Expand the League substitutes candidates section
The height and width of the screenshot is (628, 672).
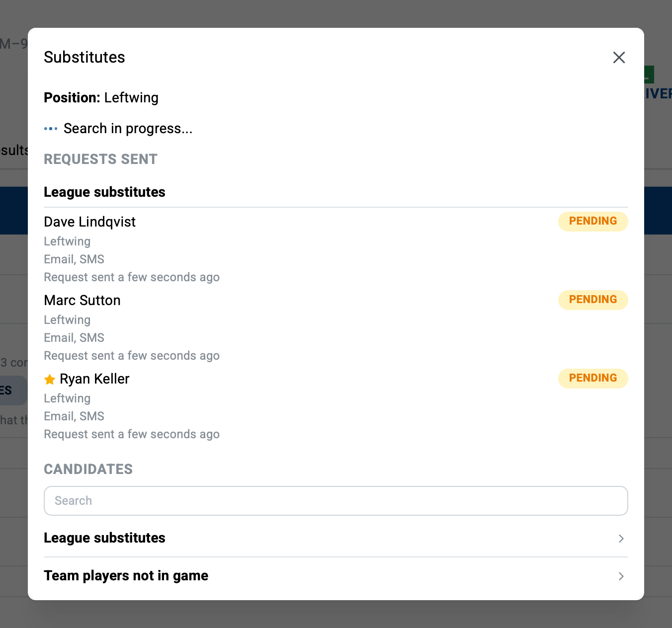point(336,538)
